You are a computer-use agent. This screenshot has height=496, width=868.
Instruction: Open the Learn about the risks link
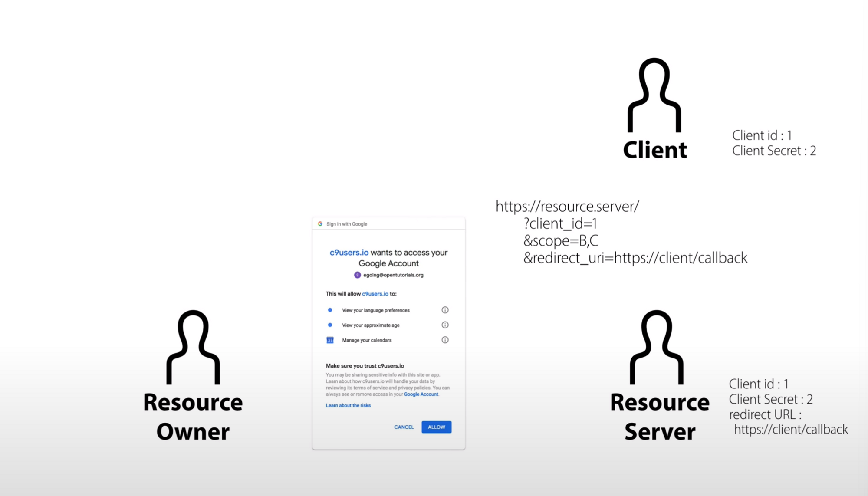[x=348, y=405]
